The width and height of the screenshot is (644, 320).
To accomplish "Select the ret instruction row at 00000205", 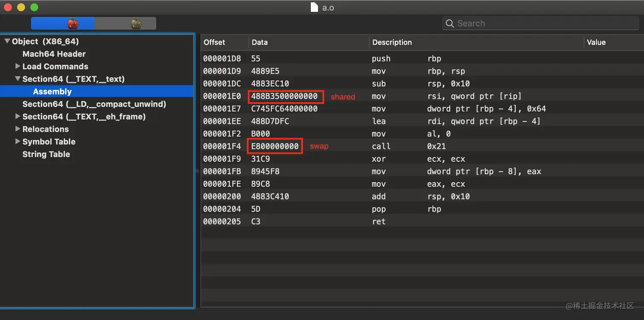I will point(378,222).
